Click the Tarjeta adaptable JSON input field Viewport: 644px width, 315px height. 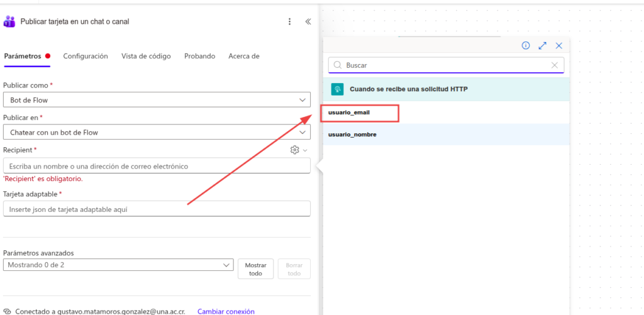coord(157,209)
